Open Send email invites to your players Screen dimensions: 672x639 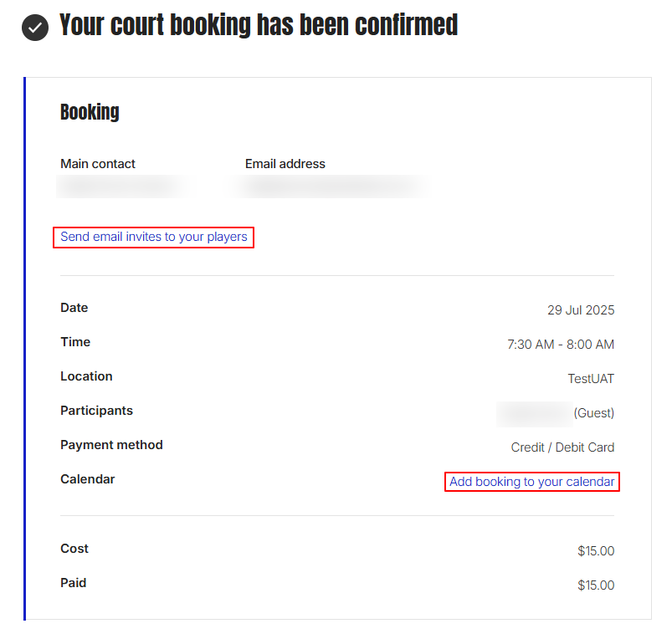click(154, 237)
